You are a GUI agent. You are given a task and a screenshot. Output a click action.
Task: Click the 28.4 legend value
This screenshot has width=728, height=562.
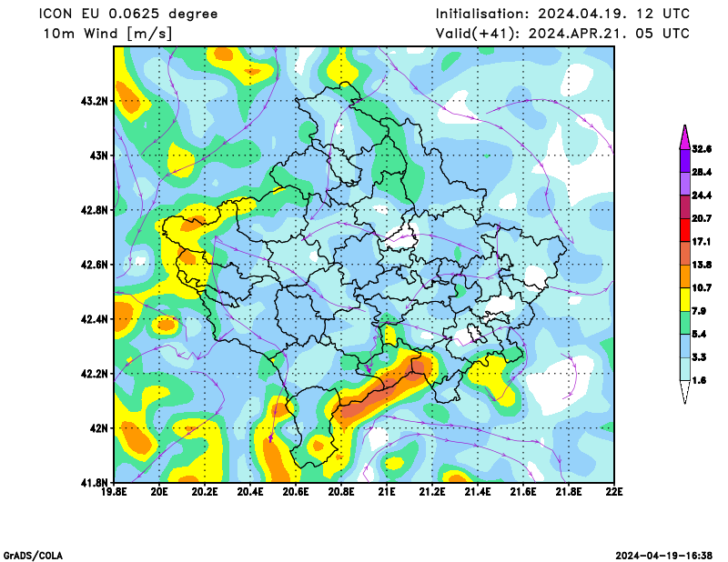point(702,172)
